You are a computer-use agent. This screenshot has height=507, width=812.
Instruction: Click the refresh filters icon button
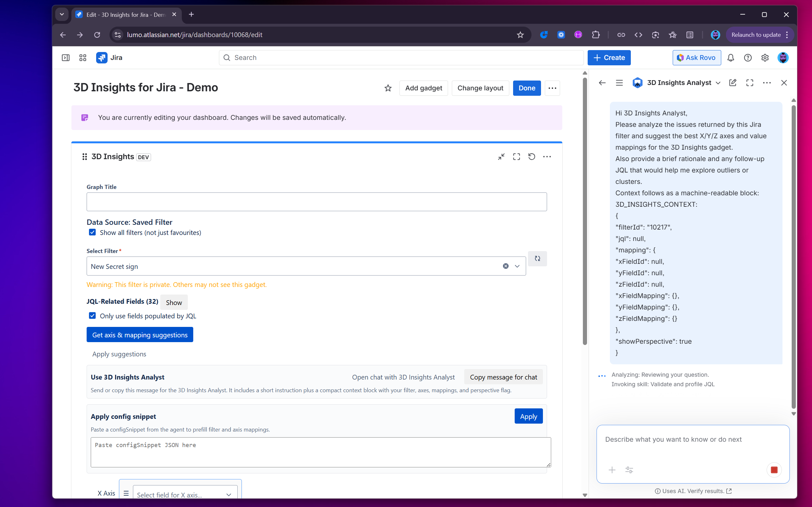[x=537, y=258]
